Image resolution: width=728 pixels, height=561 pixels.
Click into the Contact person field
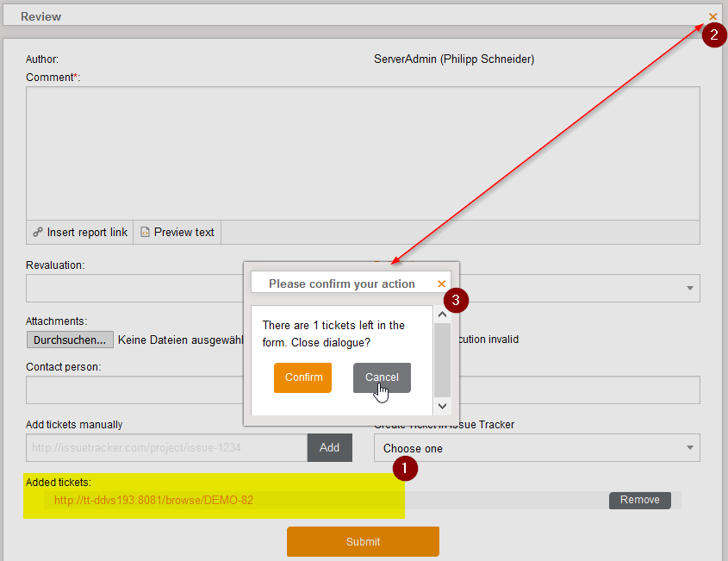coord(134,390)
